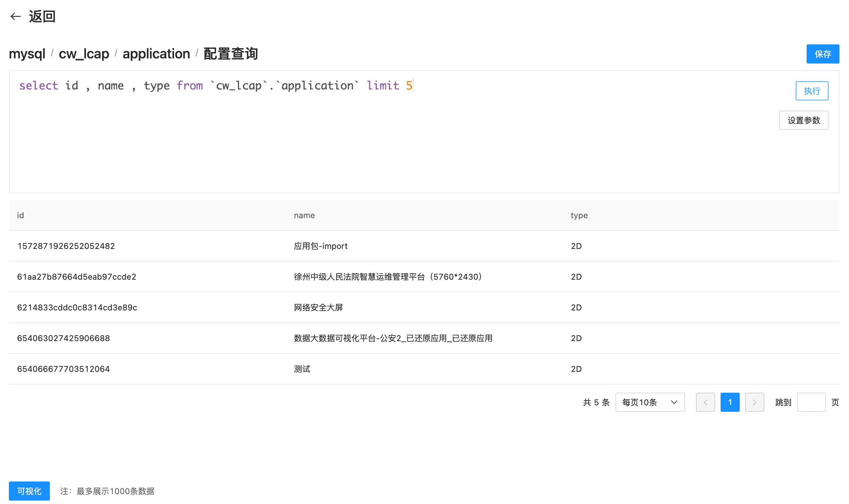Open 设置参数 parameter settings
Screen dimensions: 849x504
pyautogui.click(x=803, y=120)
